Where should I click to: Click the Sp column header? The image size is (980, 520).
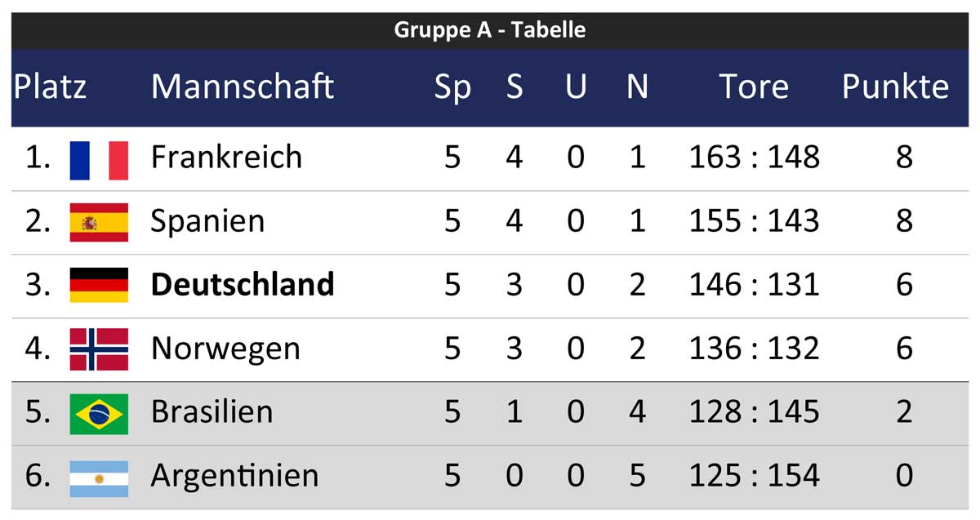point(452,87)
